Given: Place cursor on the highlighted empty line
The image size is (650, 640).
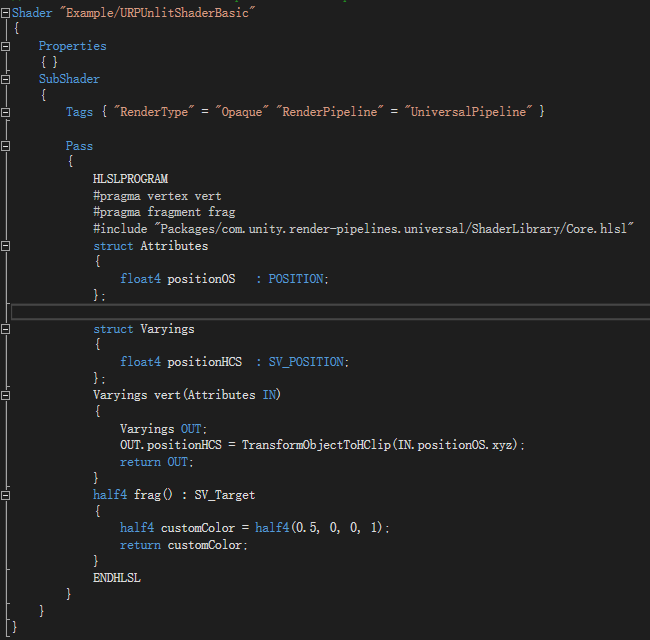Looking at the screenshot, I should (x=330, y=312).
